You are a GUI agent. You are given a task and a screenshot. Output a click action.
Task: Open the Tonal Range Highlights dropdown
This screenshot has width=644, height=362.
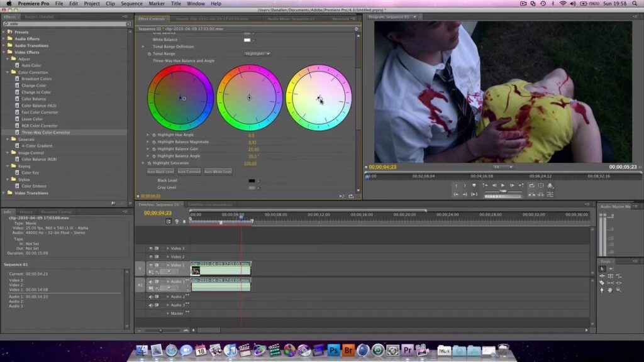point(257,53)
